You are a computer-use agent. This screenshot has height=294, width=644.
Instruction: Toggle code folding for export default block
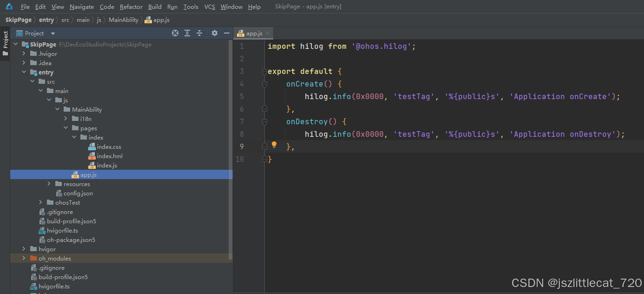tap(264, 72)
